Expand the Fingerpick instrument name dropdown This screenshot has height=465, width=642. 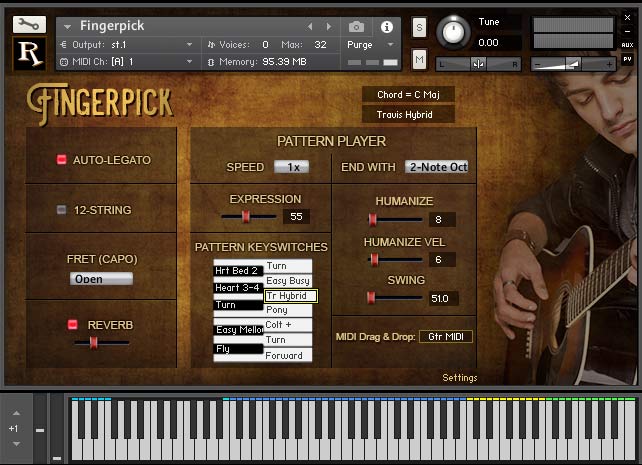coord(68,27)
